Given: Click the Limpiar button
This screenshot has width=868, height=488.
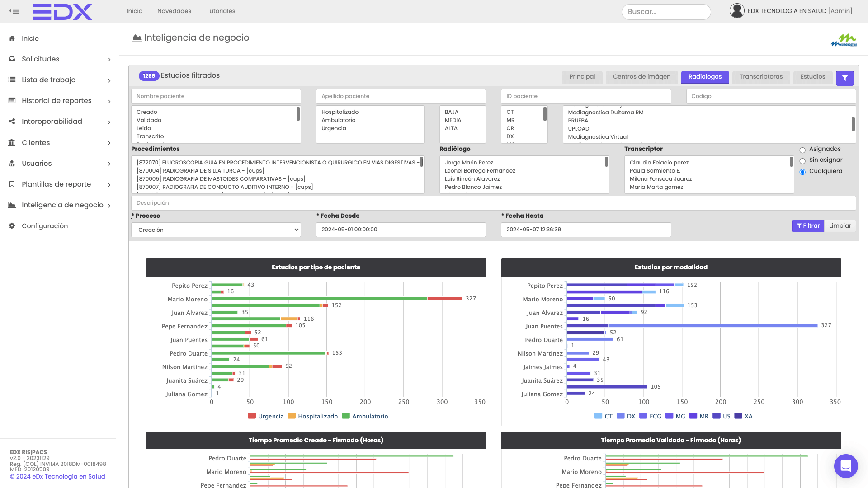Looking at the screenshot, I should [x=840, y=226].
